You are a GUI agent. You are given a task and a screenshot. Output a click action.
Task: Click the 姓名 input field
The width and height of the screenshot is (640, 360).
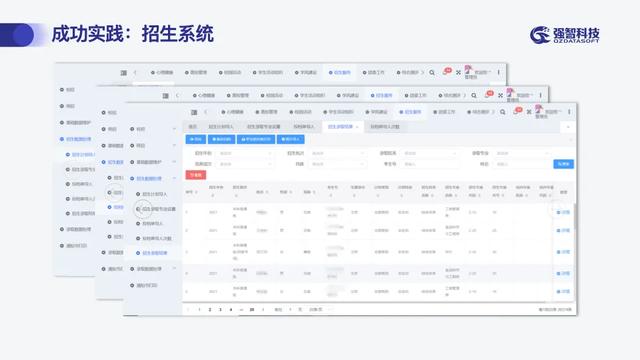[522, 164]
